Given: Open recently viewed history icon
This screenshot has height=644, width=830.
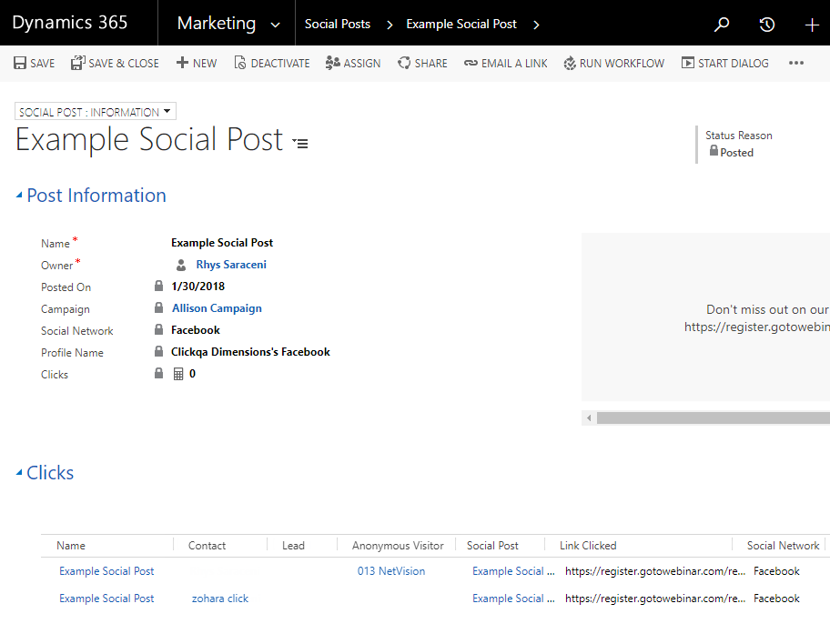Looking at the screenshot, I should click(767, 25).
